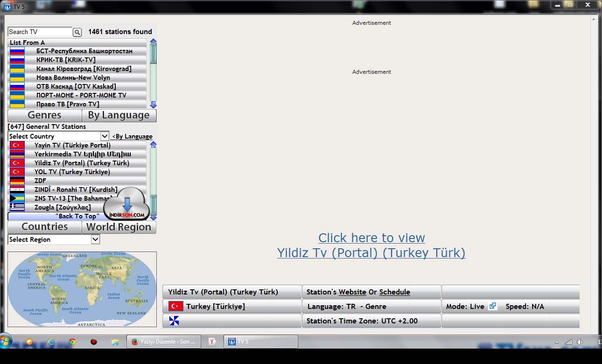Click the Turkey flag beside Turkey [Türkiye]
The image size is (602, 364).
coord(175,307)
